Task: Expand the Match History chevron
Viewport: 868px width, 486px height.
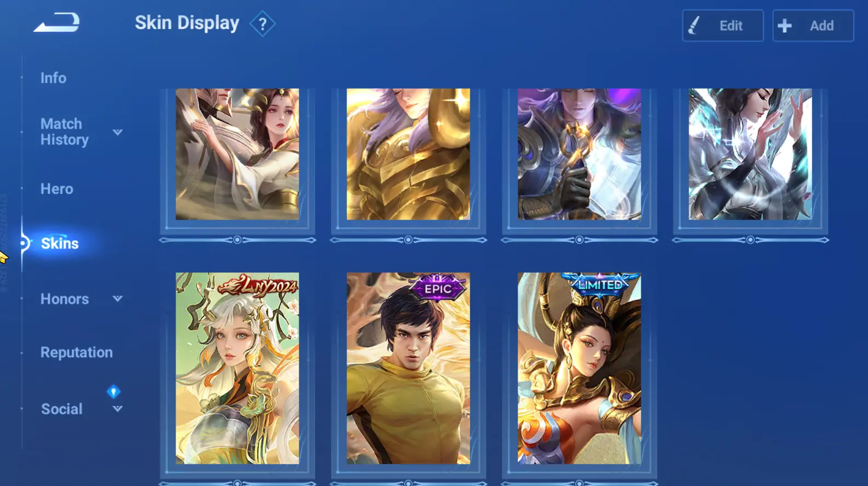Action: [x=118, y=132]
